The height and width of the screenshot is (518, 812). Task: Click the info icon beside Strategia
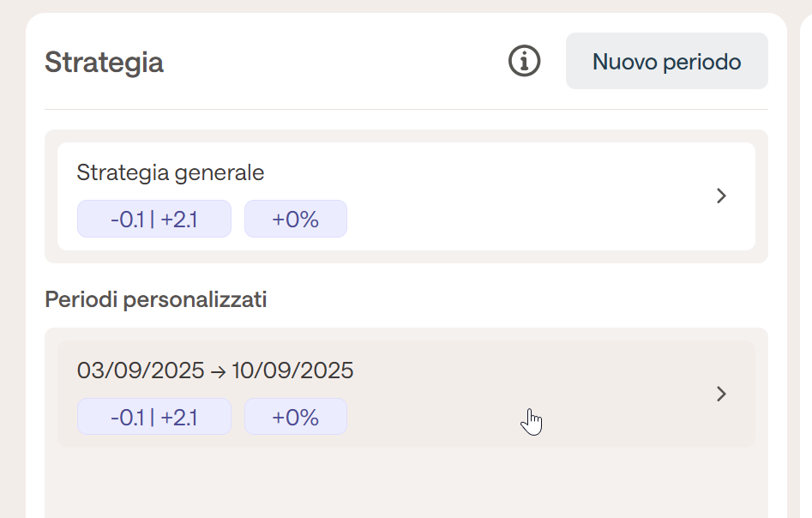[524, 61]
